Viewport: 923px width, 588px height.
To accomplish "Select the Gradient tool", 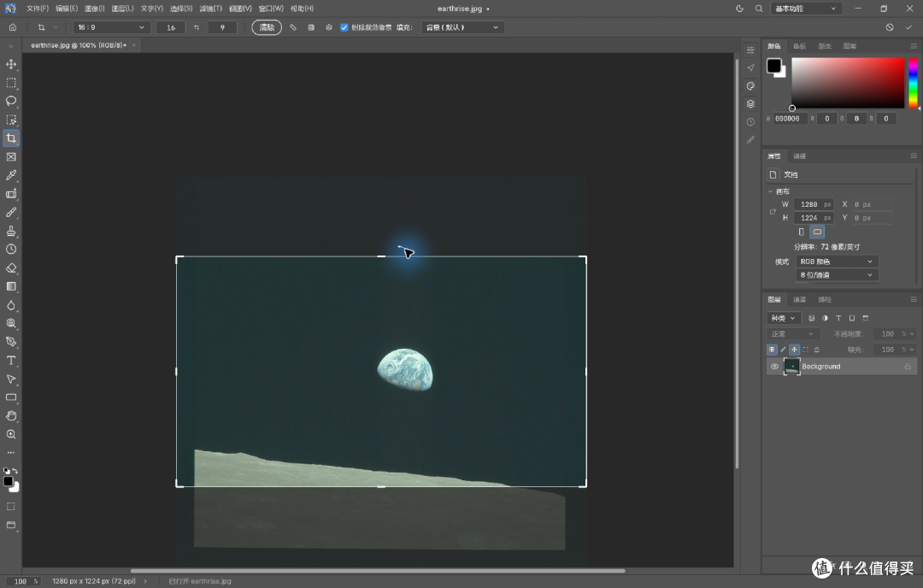I will (11, 286).
